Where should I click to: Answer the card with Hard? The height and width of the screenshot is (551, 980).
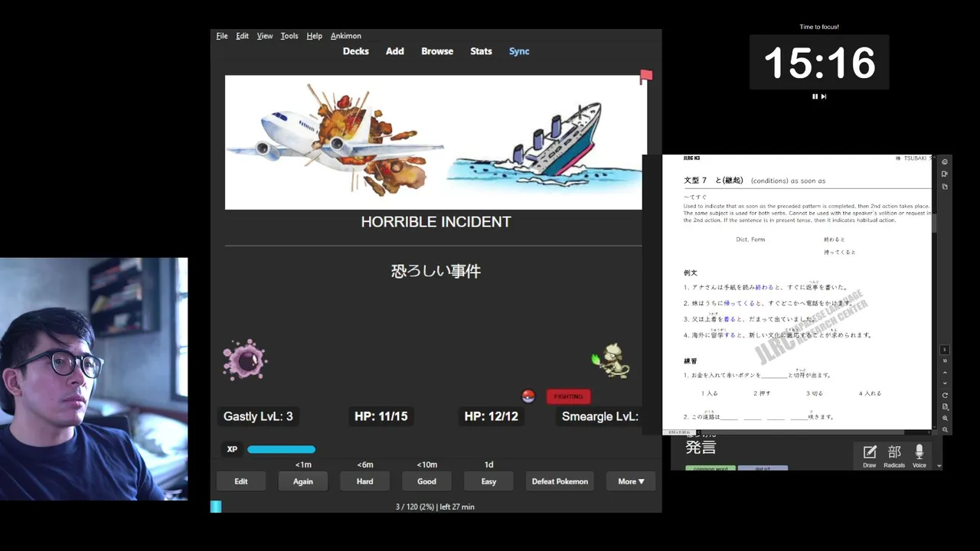tap(365, 481)
